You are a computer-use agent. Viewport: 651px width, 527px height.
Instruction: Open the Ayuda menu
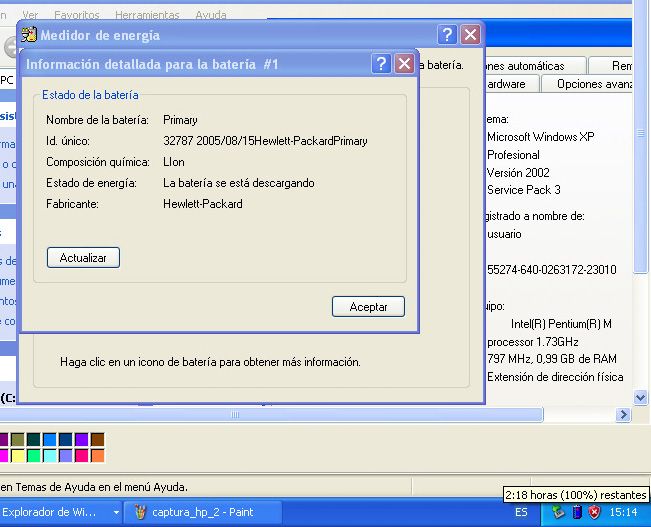(211, 15)
